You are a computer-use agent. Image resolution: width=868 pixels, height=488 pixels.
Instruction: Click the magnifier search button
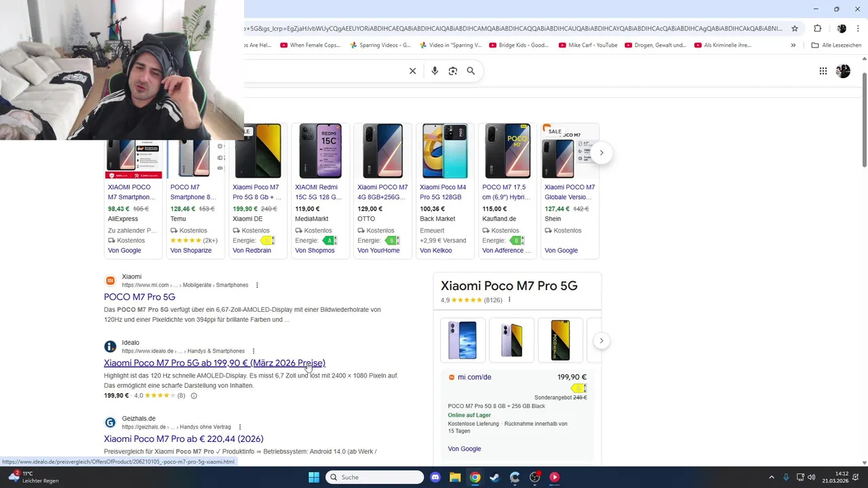(x=471, y=71)
